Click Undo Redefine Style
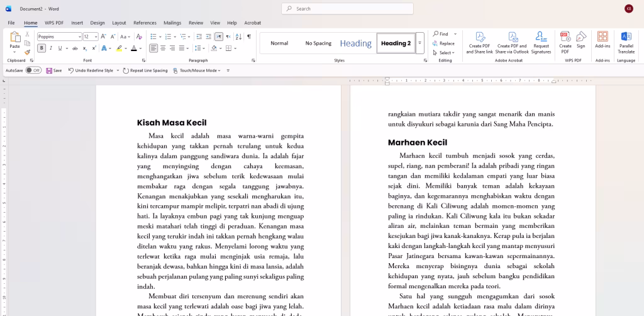Screen dimensions: 644x316 point(91,71)
